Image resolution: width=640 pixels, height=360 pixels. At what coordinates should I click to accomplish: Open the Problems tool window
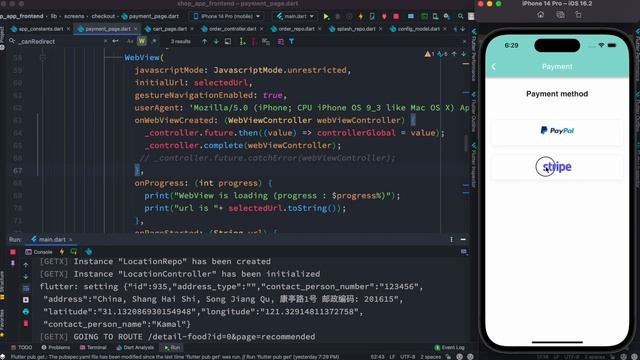coord(56,347)
